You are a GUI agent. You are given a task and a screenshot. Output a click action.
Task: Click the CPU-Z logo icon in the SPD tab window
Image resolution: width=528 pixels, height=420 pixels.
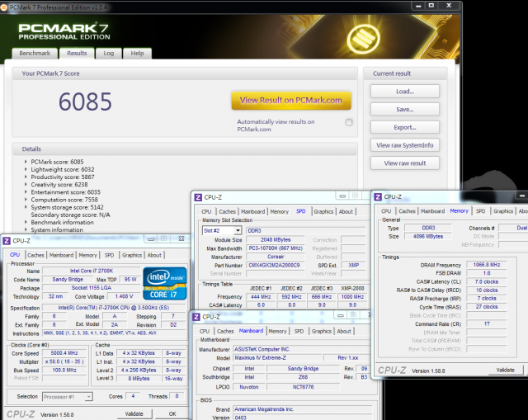pos(198,197)
